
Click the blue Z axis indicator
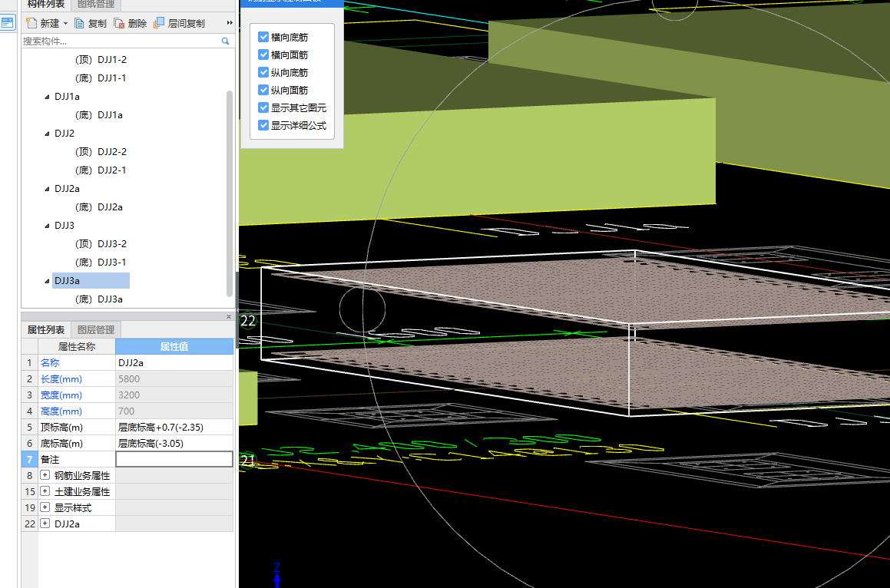(x=277, y=574)
